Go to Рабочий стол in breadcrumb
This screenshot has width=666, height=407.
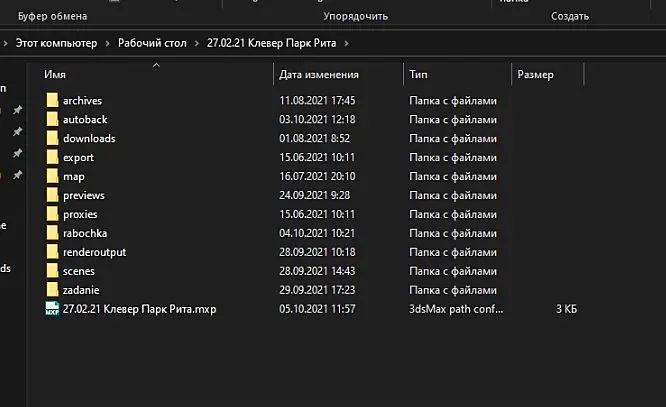tap(152, 43)
